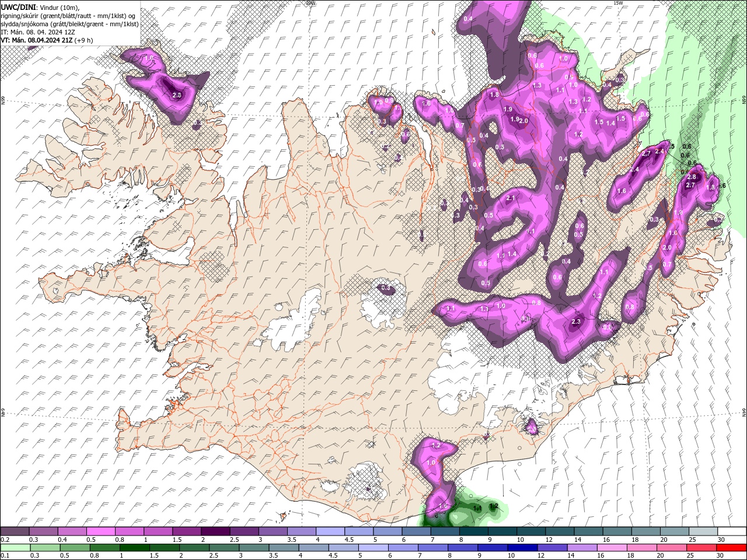Click the "Vindur (10m)," legend text
This screenshot has height=560, width=747.
(x=59, y=6)
